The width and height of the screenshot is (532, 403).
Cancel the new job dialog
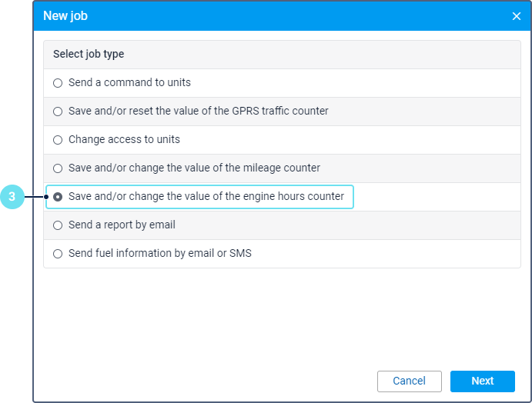409,381
